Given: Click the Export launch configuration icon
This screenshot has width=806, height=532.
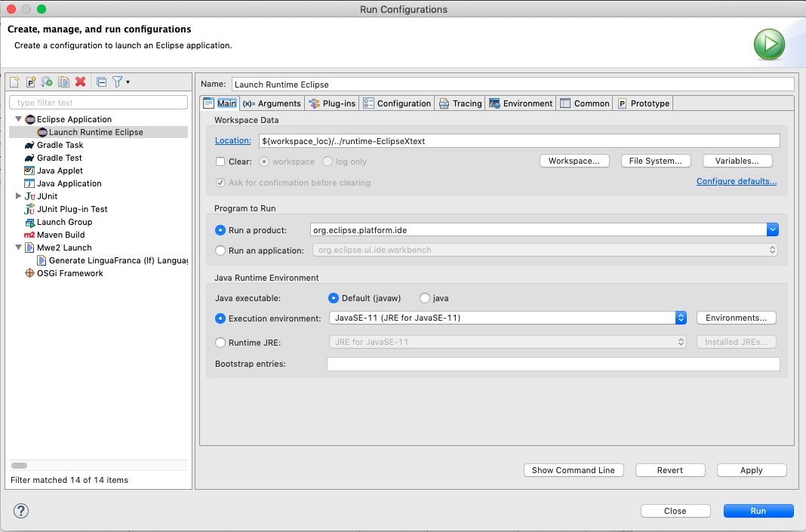Looking at the screenshot, I should [47, 82].
